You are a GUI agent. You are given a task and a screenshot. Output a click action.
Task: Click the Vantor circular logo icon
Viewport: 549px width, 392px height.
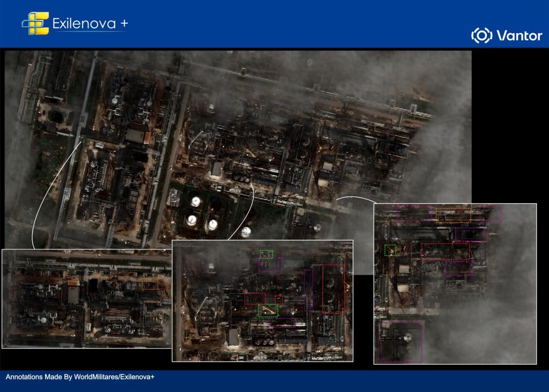[482, 35]
